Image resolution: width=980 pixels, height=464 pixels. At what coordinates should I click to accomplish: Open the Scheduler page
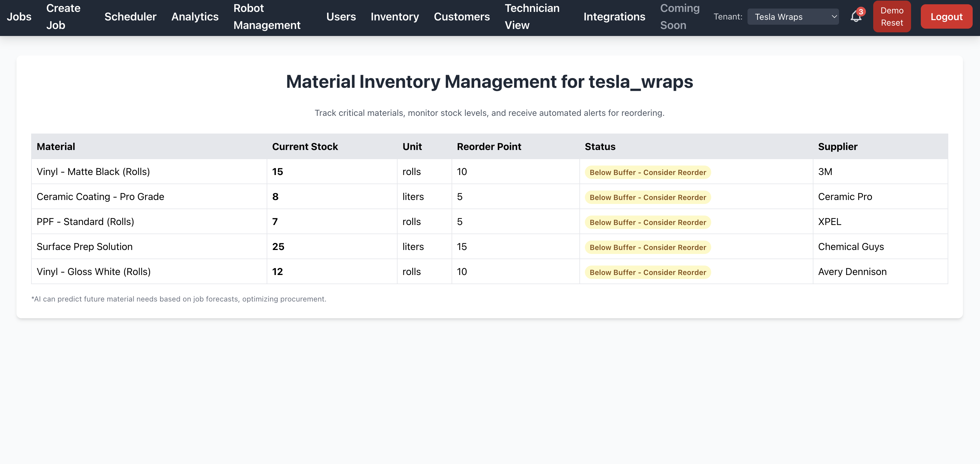click(x=130, y=17)
